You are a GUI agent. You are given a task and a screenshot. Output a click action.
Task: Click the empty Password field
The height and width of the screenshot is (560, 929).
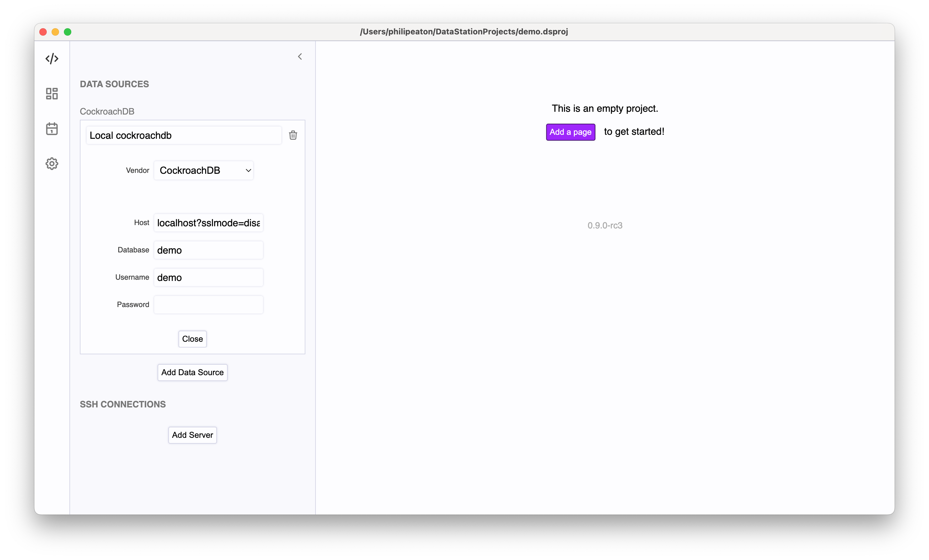[x=209, y=305]
